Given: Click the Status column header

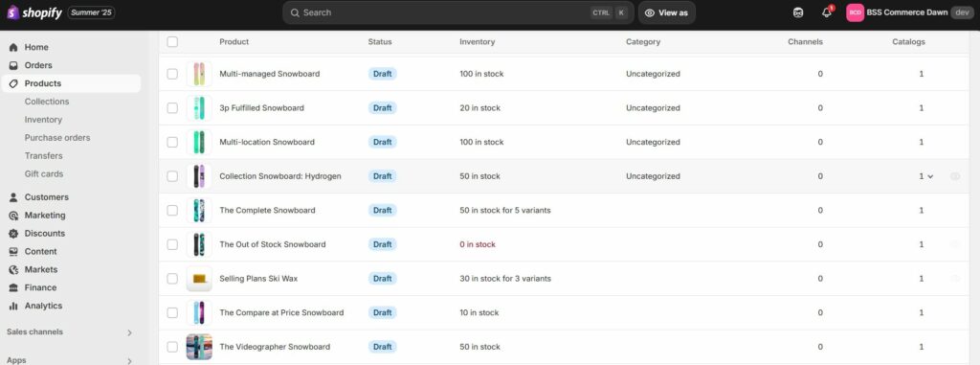Looking at the screenshot, I should [x=380, y=42].
